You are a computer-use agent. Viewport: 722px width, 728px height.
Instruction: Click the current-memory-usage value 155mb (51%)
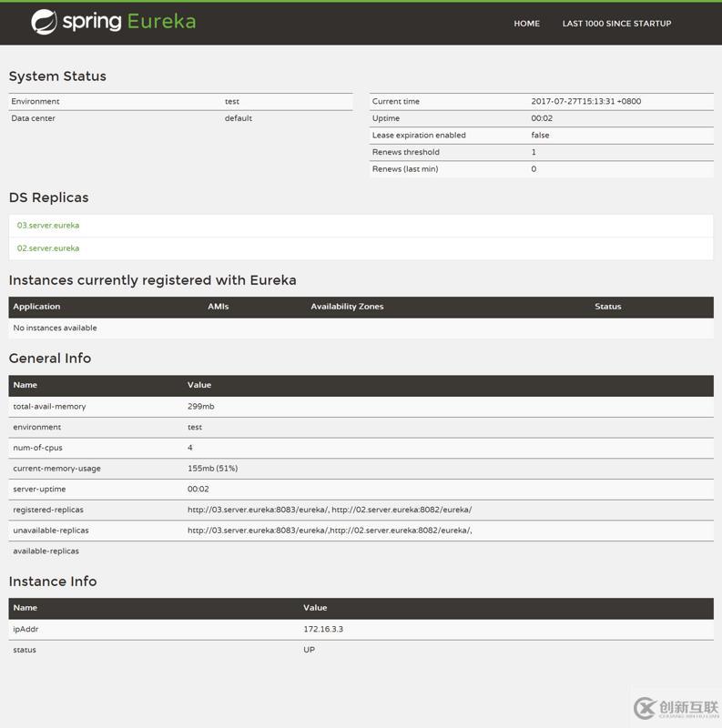(x=213, y=469)
